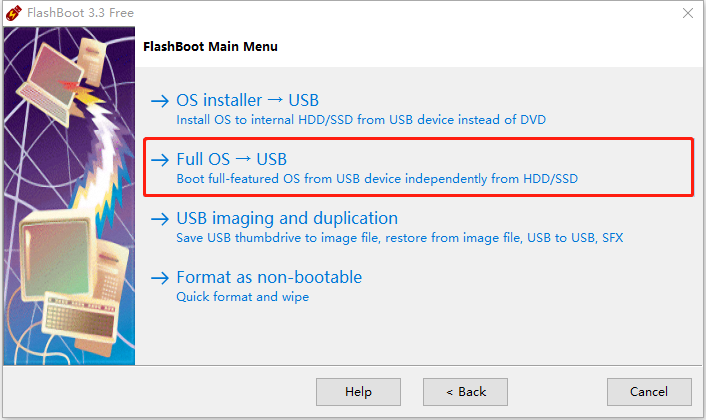
Task: Go to previous step with < Back
Action: tap(465, 392)
